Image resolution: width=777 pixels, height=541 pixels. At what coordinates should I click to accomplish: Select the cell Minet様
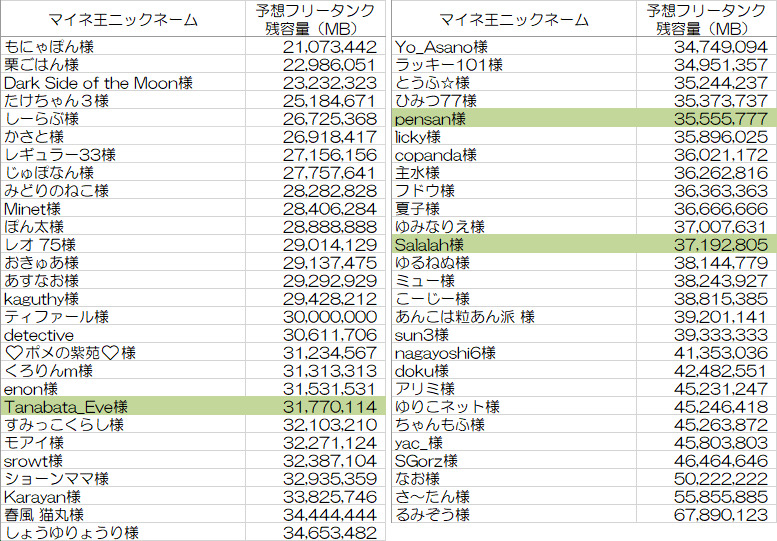(x=123, y=209)
